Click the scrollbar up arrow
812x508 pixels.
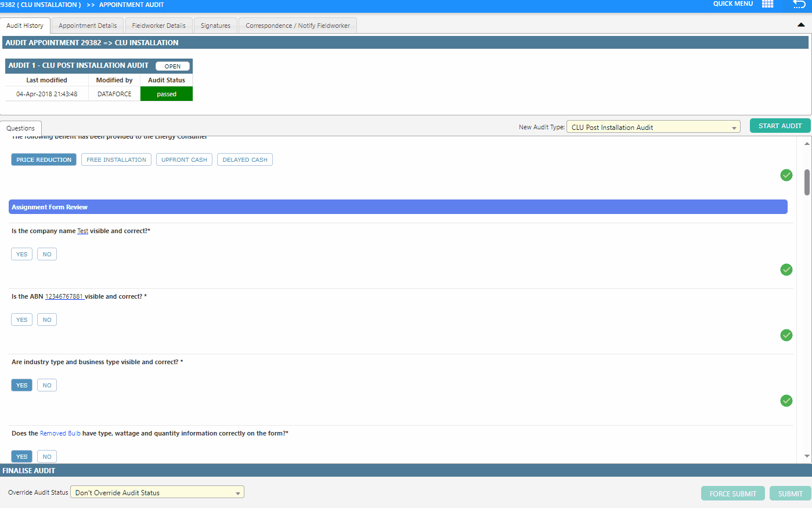point(807,143)
